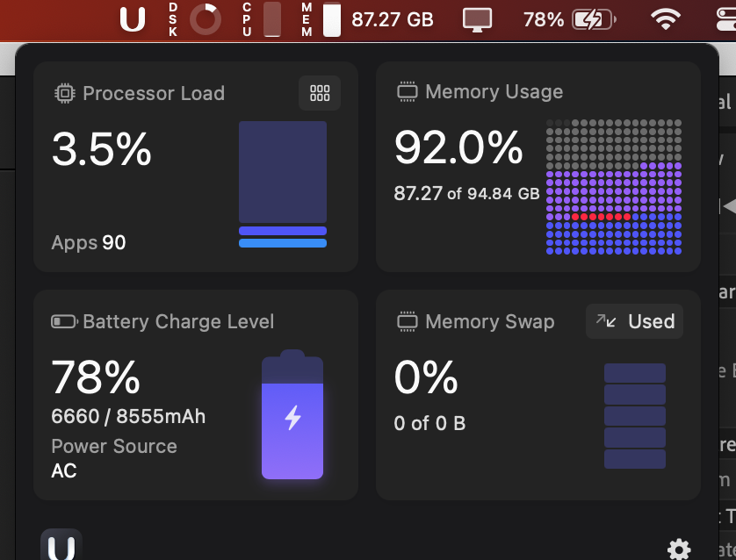Open the Usage app menu bar icon

tap(132, 18)
